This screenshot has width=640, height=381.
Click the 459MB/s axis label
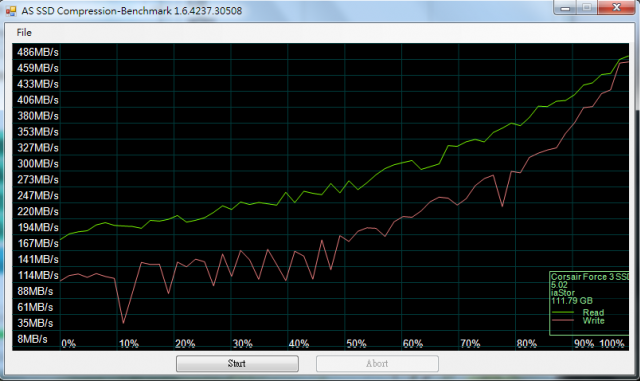click(38, 68)
